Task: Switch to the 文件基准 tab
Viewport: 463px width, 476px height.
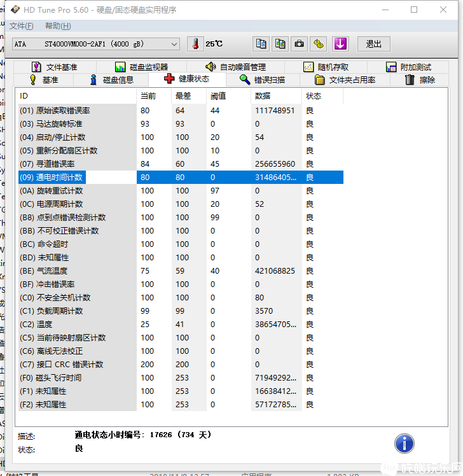Action: (55, 67)
